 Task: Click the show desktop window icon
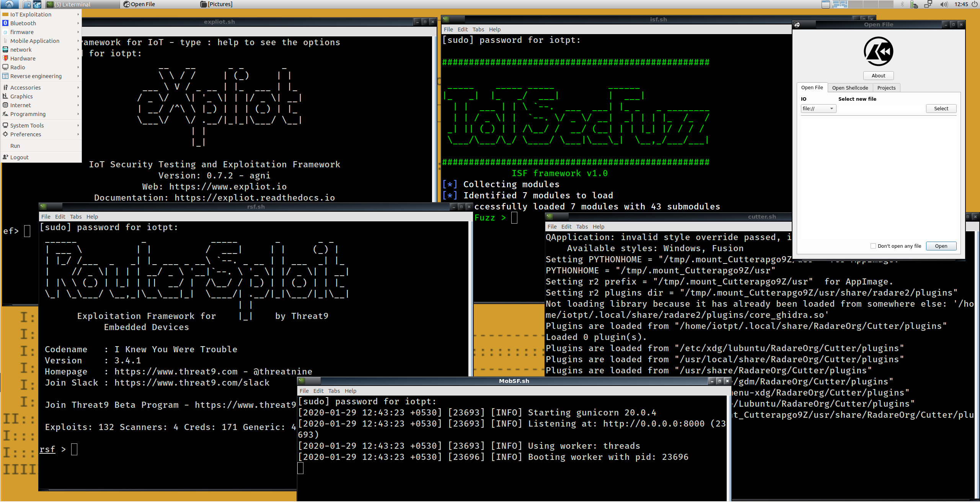(826, 4)
